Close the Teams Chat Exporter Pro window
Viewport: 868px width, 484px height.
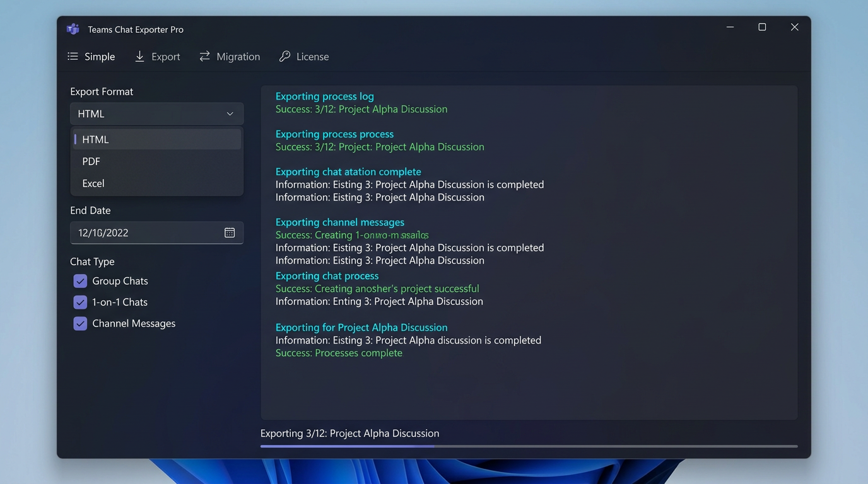(x=795, y=27)
